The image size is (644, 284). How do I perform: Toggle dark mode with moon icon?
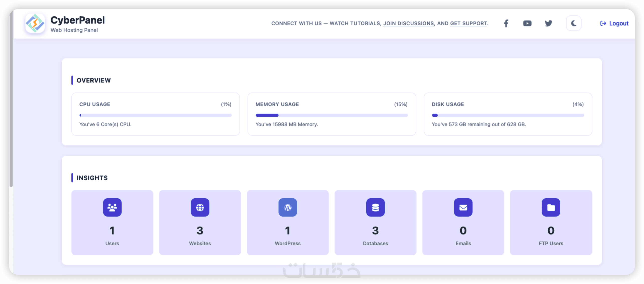(574, 23)
